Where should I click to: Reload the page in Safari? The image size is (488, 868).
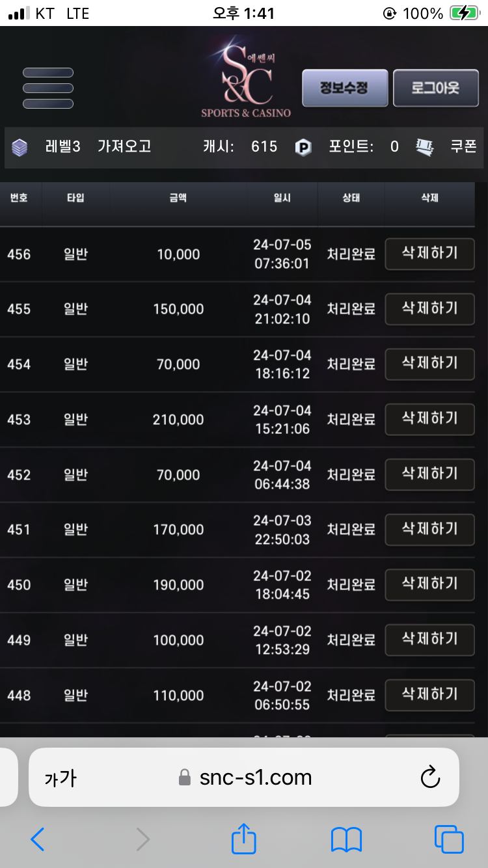pos(430,777)
